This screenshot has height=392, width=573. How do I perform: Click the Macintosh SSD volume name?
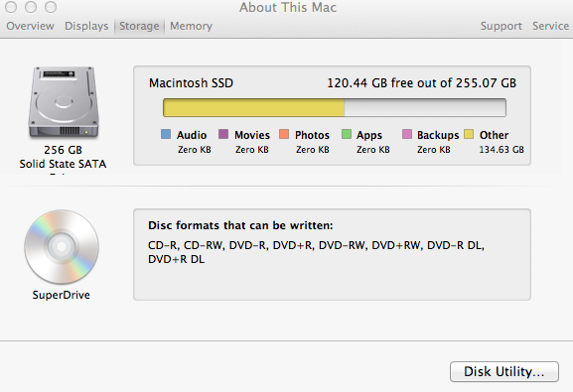(191, 83)
